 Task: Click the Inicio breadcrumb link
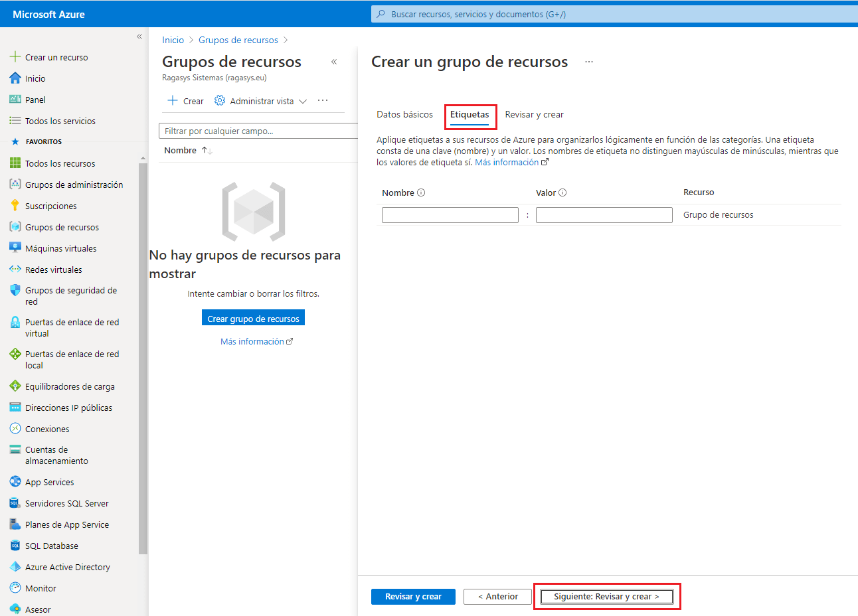(173, 40)
